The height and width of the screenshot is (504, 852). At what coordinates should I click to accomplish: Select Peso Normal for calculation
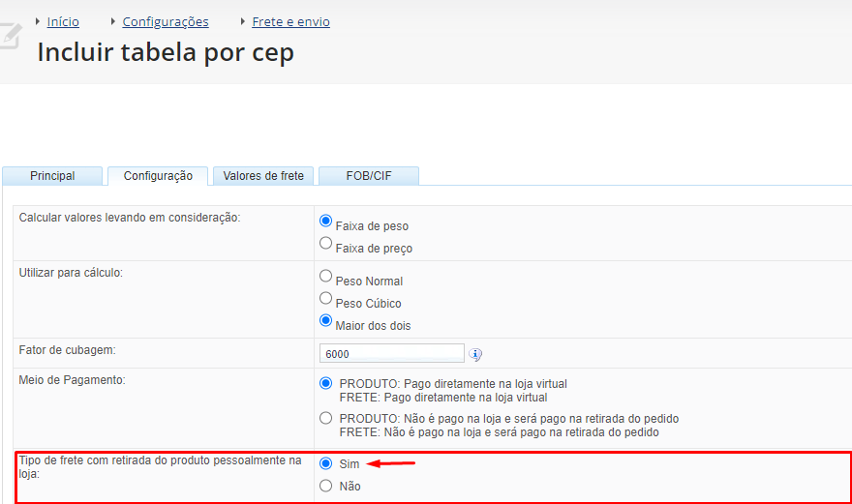click(x=325, y=277)
